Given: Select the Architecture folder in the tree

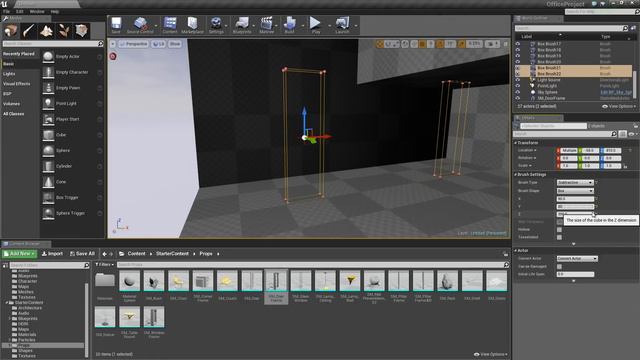Looking at the screenshot, I should click(x=30, y=308).
